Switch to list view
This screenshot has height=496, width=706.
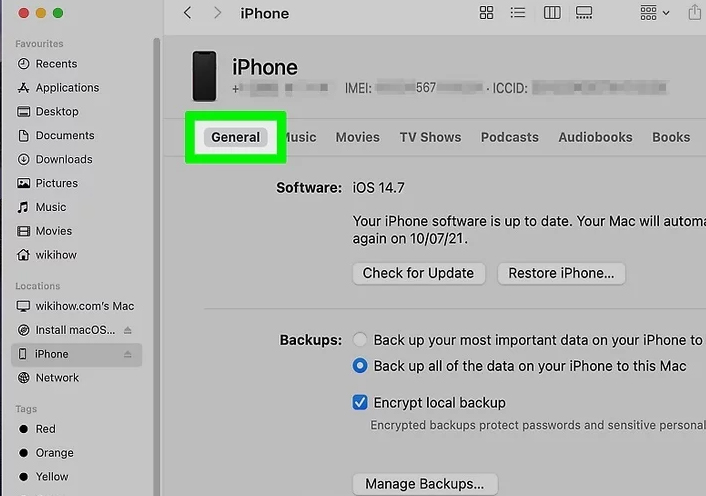(x=518, y=13)
